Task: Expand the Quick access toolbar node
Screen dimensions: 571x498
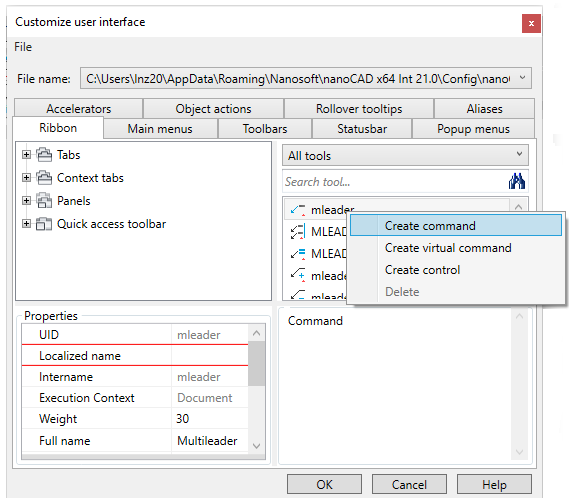Action: click(26, 224)
